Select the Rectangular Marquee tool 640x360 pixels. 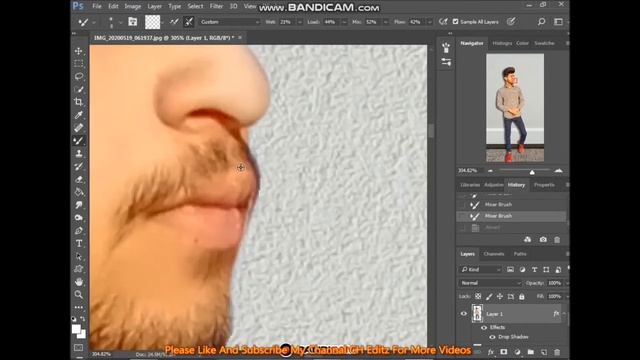(79, 64)
